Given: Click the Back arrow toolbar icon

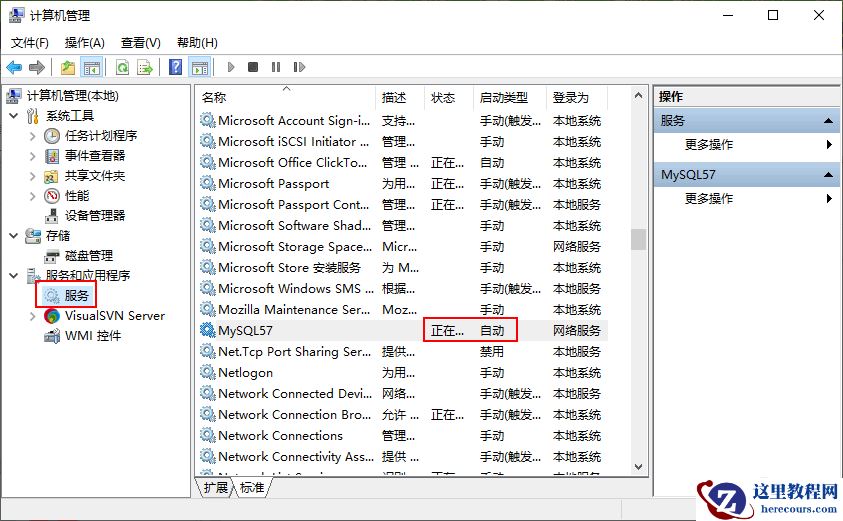Looking at the screenshot, I should 14,67.
